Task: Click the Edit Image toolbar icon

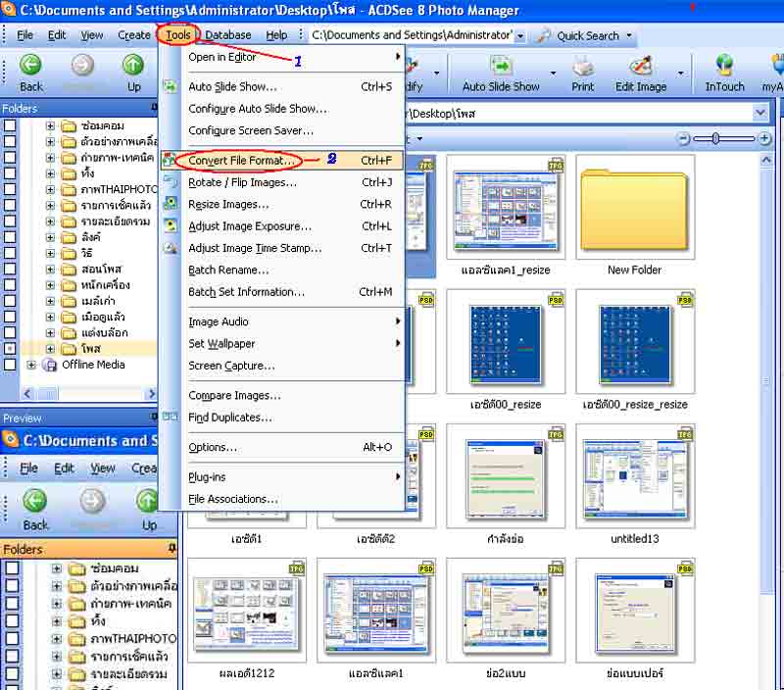Action: point(641,66)
